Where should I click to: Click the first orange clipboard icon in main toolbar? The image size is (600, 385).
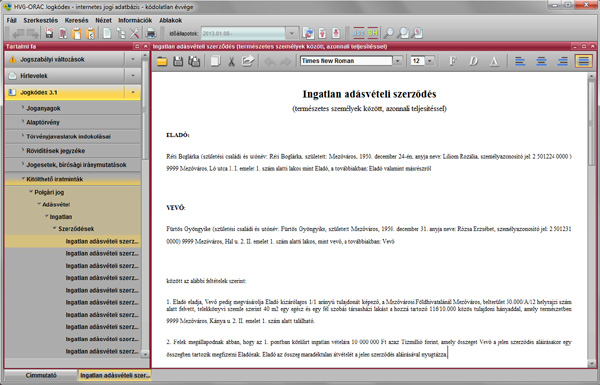[x=77, y=33]
